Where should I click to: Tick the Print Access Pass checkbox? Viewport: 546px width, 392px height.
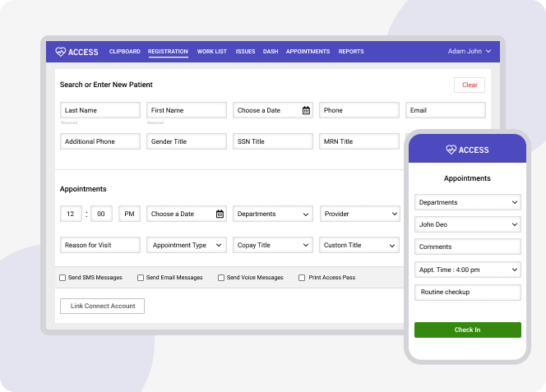tap(302, 278)
